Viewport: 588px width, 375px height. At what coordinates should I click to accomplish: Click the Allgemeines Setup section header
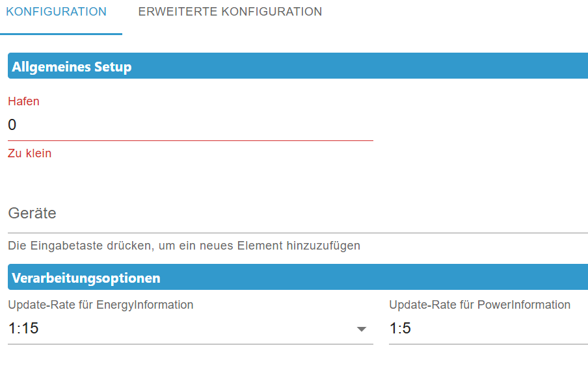297,66
